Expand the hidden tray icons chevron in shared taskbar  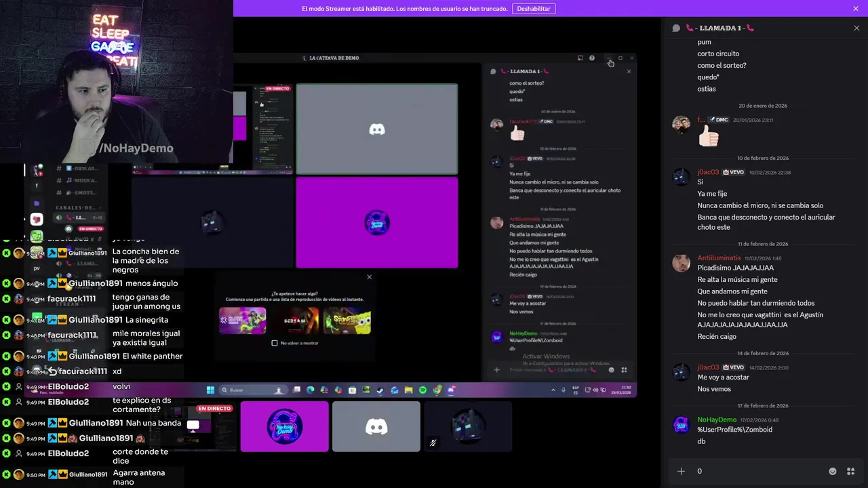[x=553, y=390]
